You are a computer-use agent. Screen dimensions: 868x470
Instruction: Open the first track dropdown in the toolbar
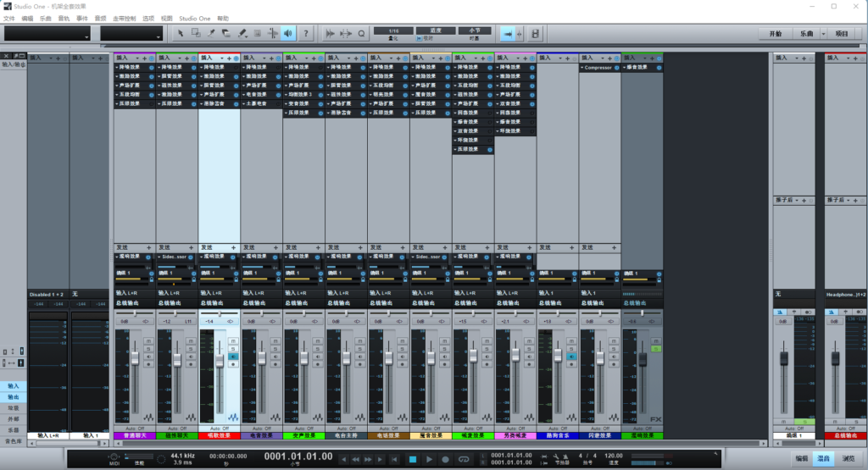tap(47, 34)
